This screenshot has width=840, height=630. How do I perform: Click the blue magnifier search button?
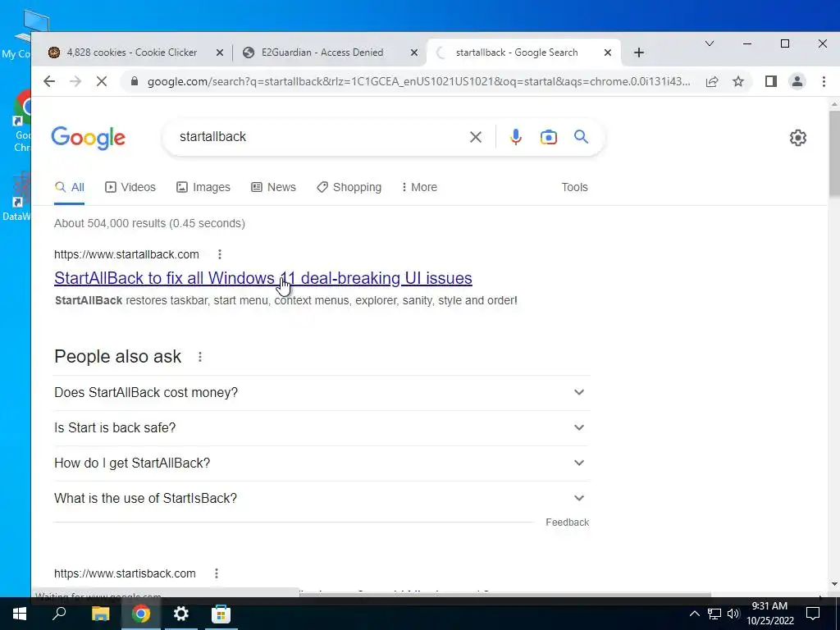click(x=582, y=137)
